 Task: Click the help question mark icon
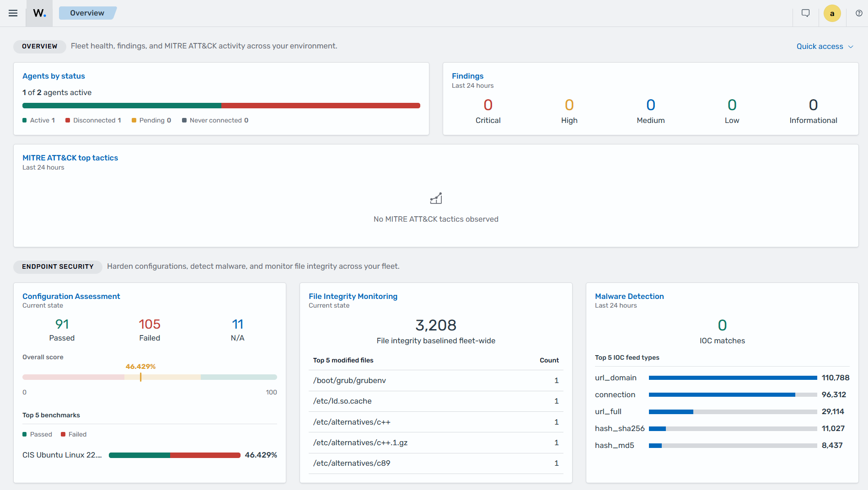point(859,13)
